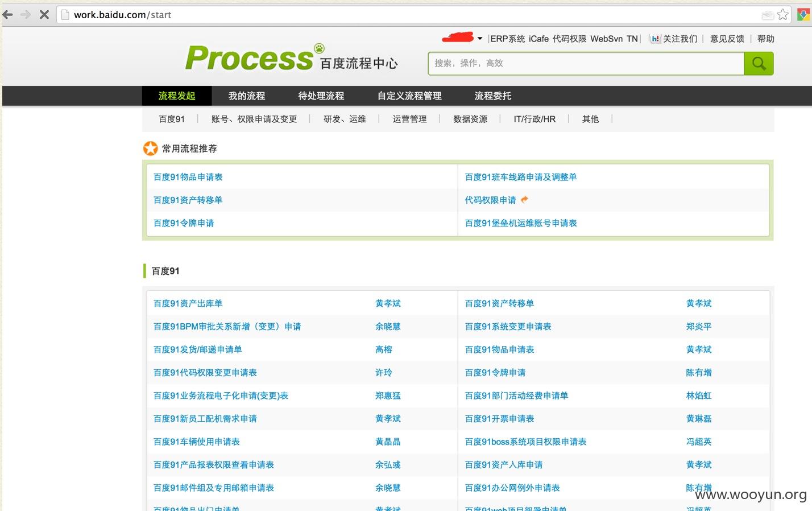Open 百度91资产入库申请

coord(504,465)
